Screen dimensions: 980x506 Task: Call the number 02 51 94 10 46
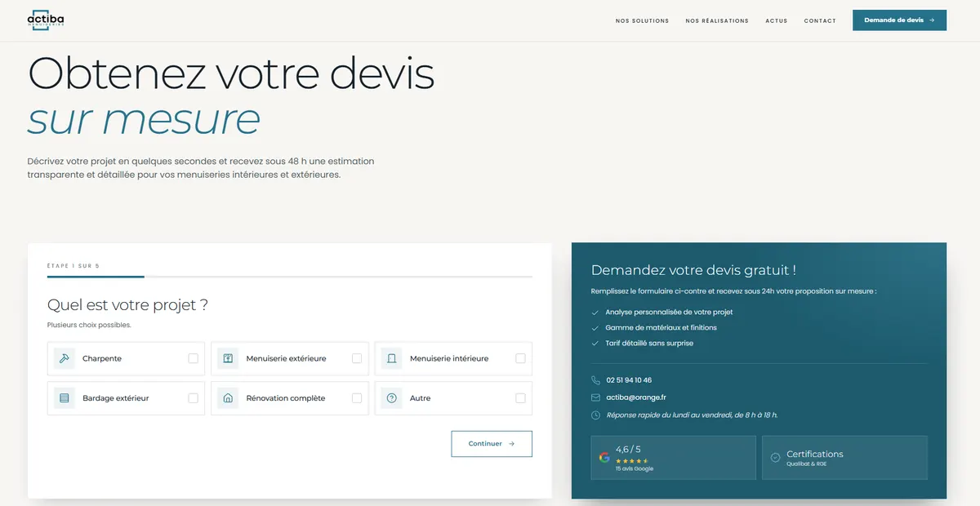tap(629, 380)
